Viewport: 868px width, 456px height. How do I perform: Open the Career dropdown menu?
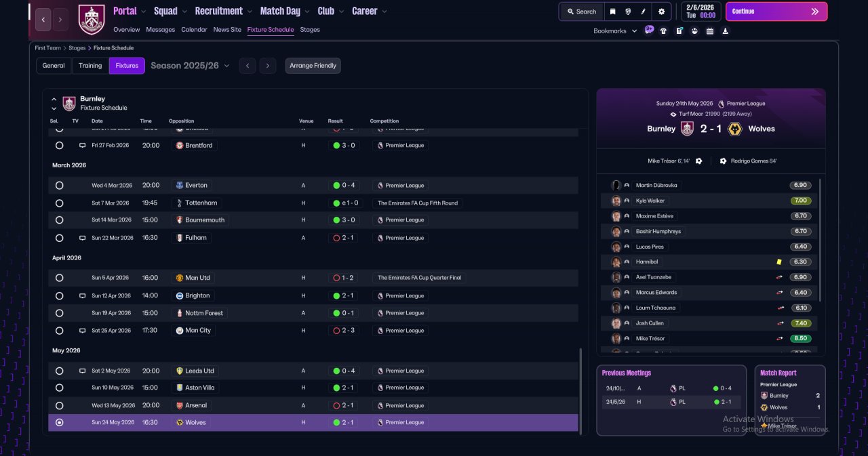[370, 11]
